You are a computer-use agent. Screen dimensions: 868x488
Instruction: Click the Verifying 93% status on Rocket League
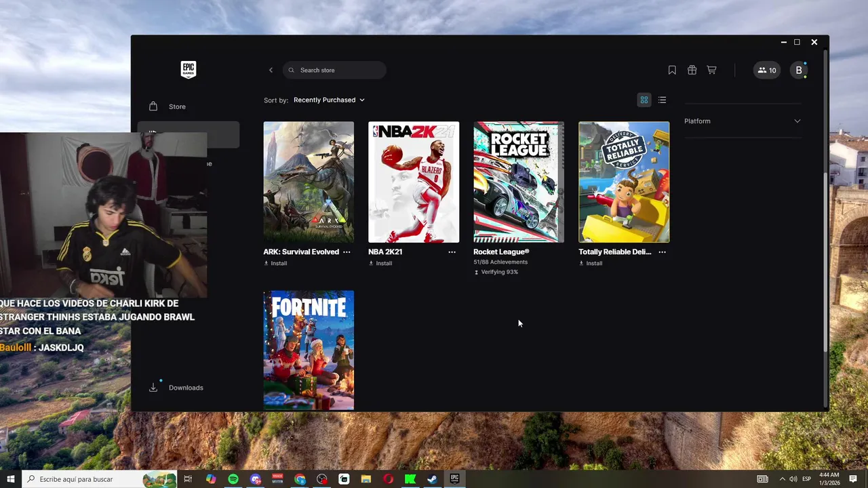click(x=496, y=272)
